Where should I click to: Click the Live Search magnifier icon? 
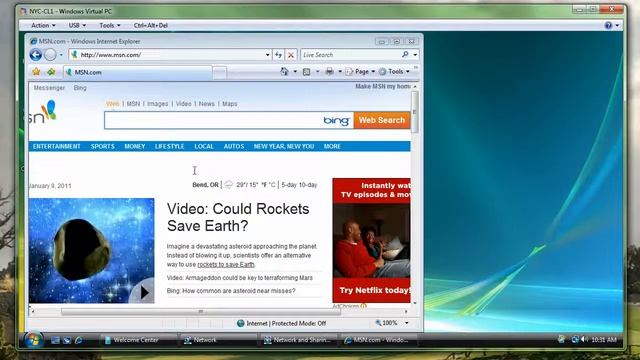[405, 54]
